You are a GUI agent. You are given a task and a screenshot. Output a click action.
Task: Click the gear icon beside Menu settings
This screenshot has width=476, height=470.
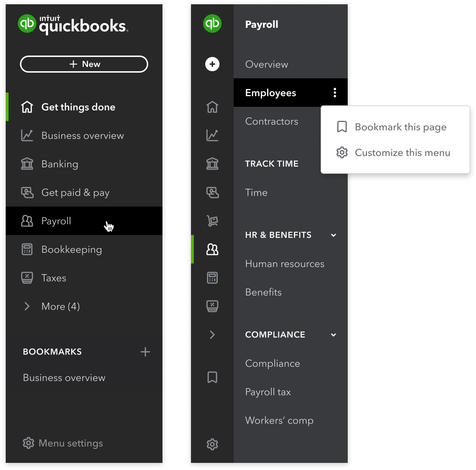point(29,443)
